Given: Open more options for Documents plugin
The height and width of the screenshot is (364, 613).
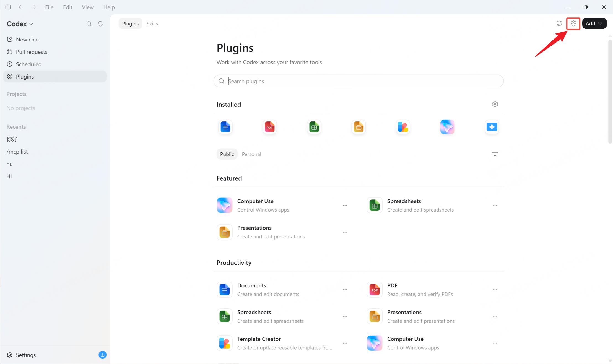Looking at the screenshot, I should pos(345,290).
